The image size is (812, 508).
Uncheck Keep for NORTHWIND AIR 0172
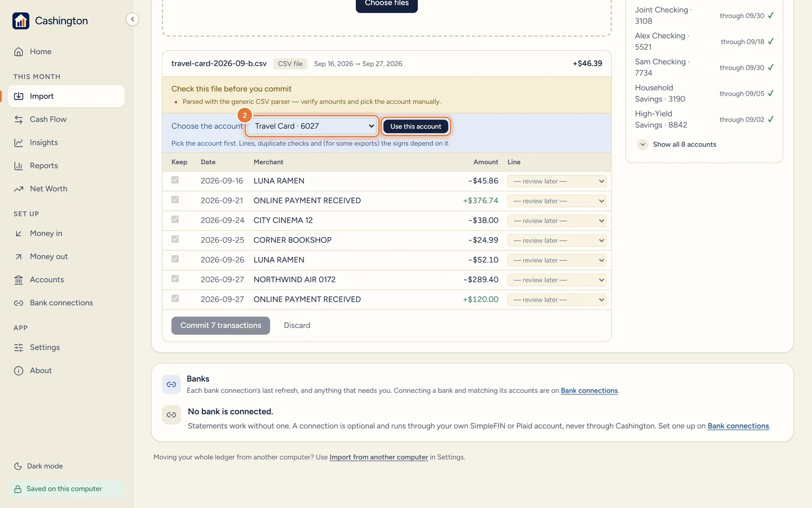(x=175, y=279)
